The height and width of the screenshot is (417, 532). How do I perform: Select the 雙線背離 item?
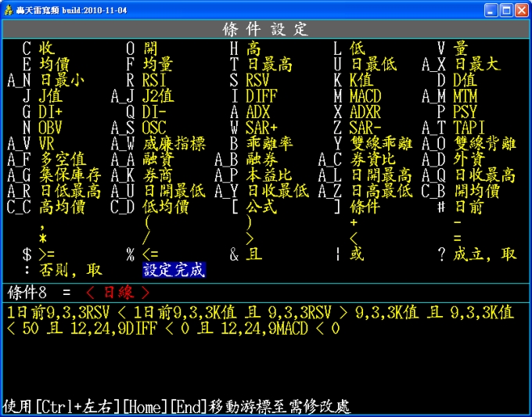(x=485, y=144)
